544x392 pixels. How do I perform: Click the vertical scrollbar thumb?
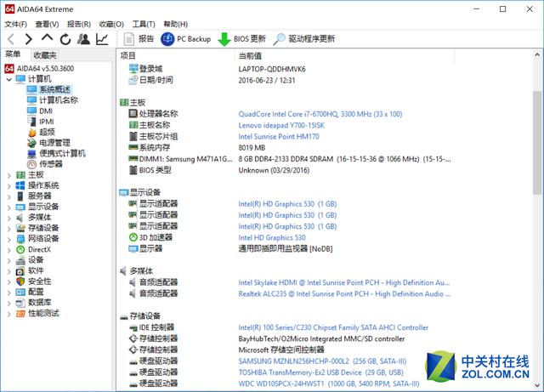point(537,142)
